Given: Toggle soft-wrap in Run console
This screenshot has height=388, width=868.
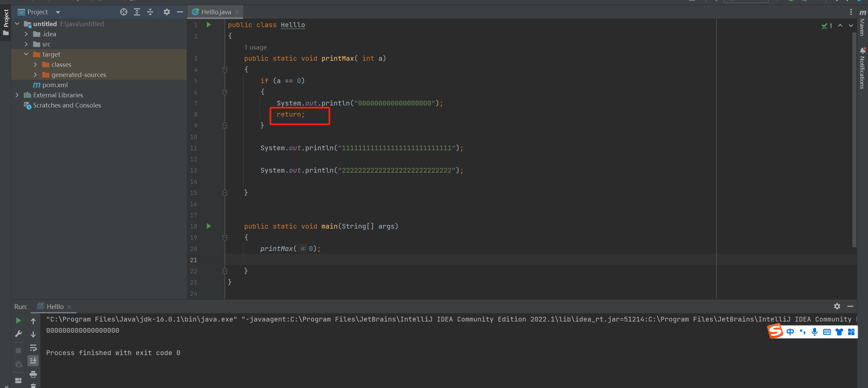Looking at the screenshot, I should coord(33,348).
